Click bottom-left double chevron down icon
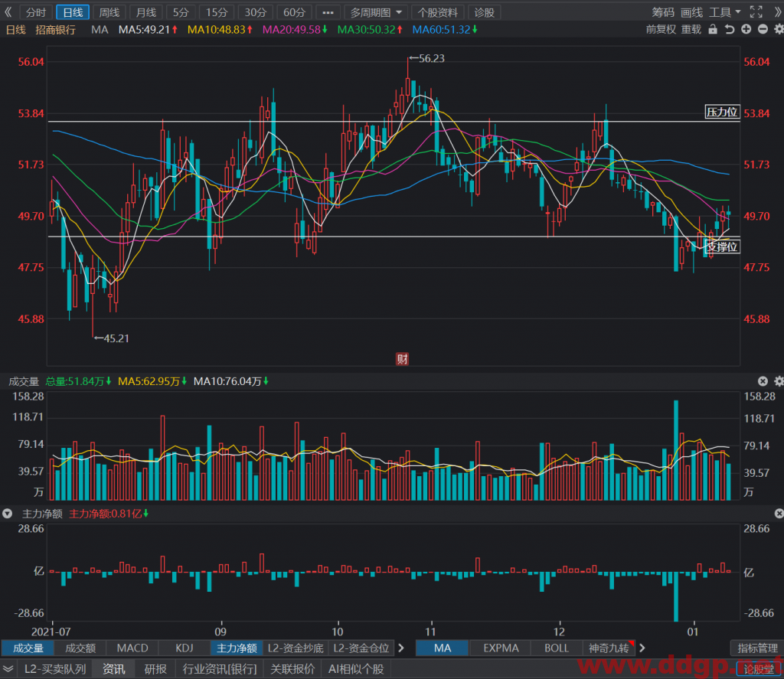 point(8,668)
